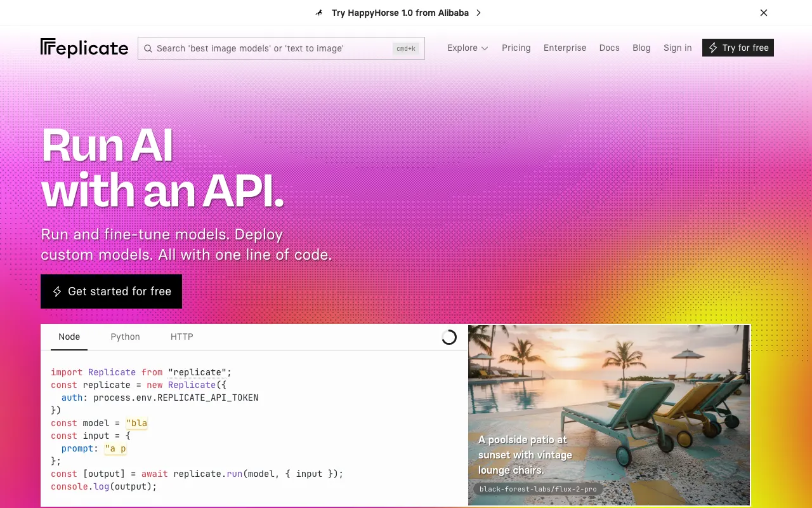Screen dimensions: 812x508
Task: Click the horse icon in the announcement banner
Action: pyautogui.click(x=319, y=13)
